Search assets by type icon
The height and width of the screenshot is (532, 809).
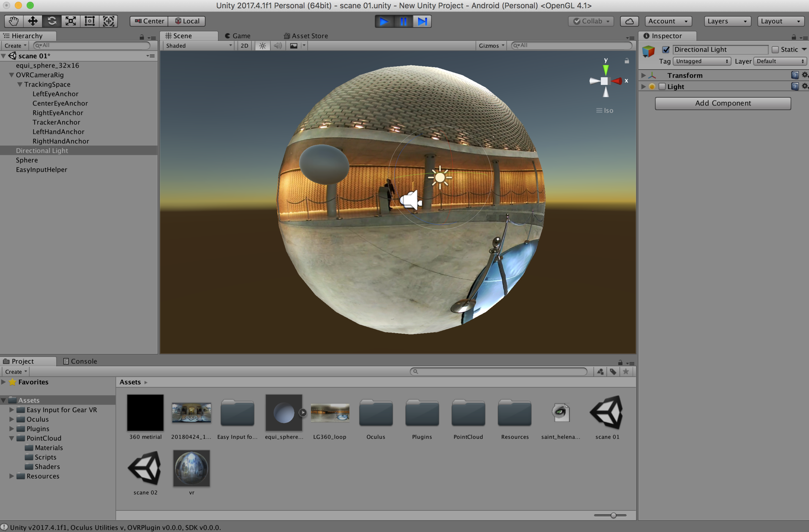click(x=600, y=372)
